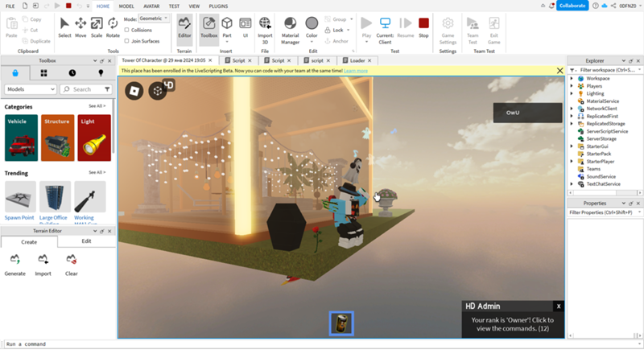
Task: Activate the Rotate tool
Action: pyautogui.click(x=113, y=27)
